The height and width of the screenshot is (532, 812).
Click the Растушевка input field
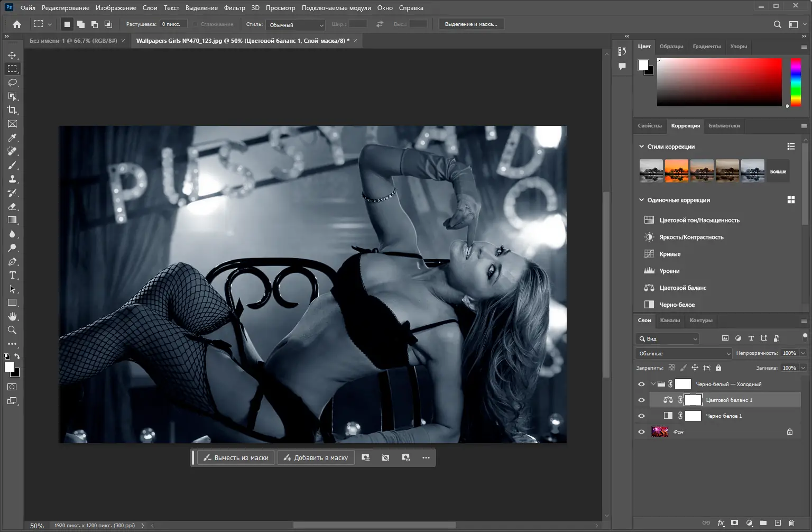173,24
